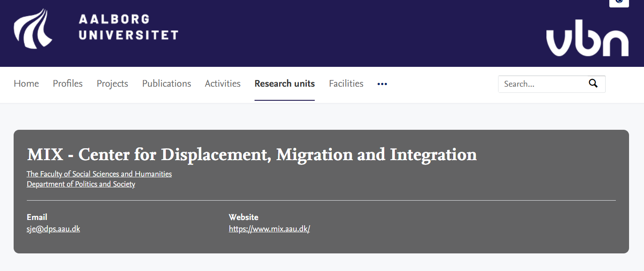Select the Research units tab
The image size is (644, 271).
tap(285, 84)
